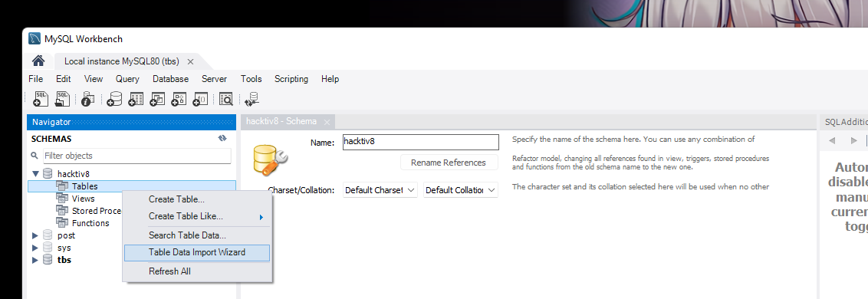
Task: Click the Functions folder icon
Action: pos(62,223)
